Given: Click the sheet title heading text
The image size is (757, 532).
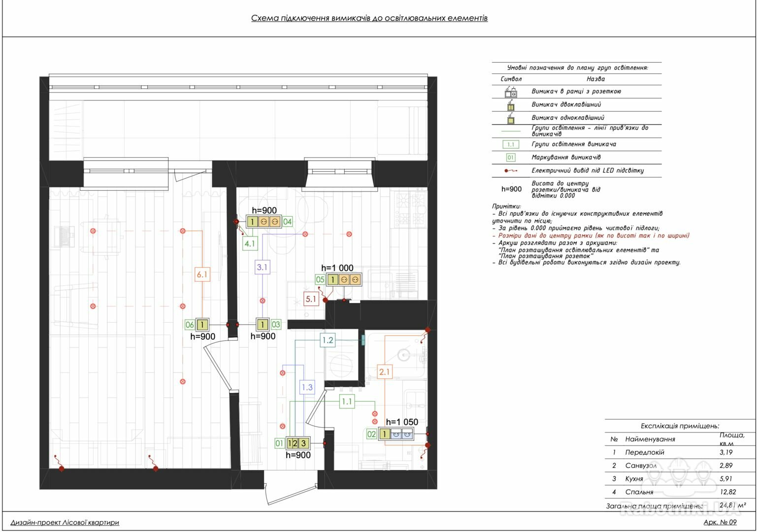Looking at the screenshot, I should click(x=369, y=18).
